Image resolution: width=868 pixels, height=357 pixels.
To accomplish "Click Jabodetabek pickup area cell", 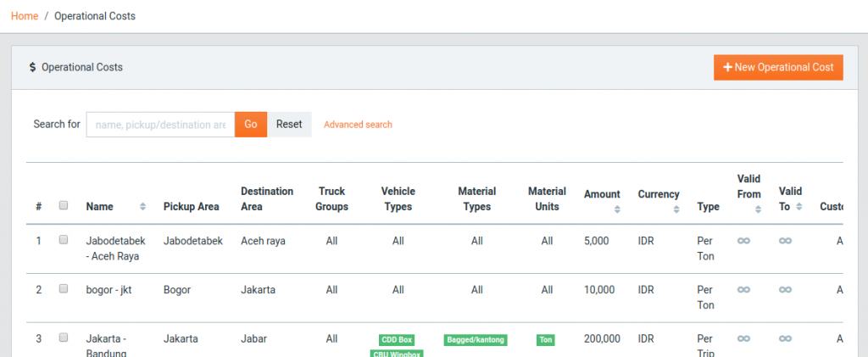I will coord(193,241).
